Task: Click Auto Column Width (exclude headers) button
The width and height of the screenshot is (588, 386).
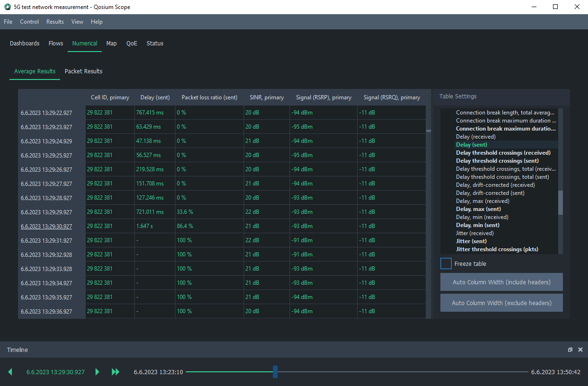Action: pos(501,303)
